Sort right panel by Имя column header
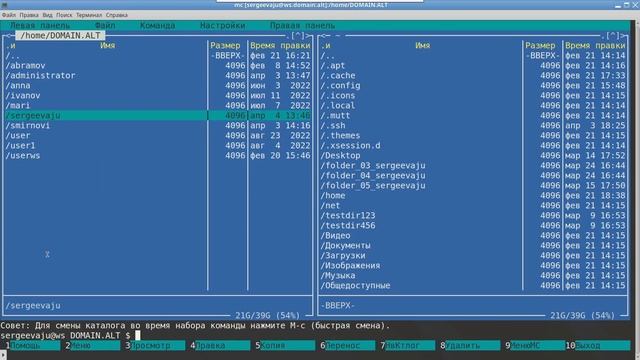The image size is (640, 360). 422,45
